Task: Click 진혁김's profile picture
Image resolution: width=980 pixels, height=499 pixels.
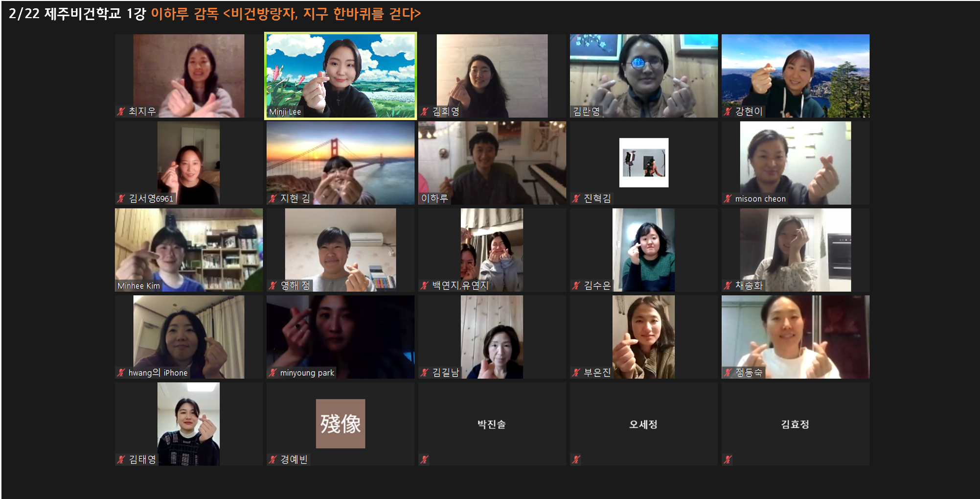Action: point(644,163)
